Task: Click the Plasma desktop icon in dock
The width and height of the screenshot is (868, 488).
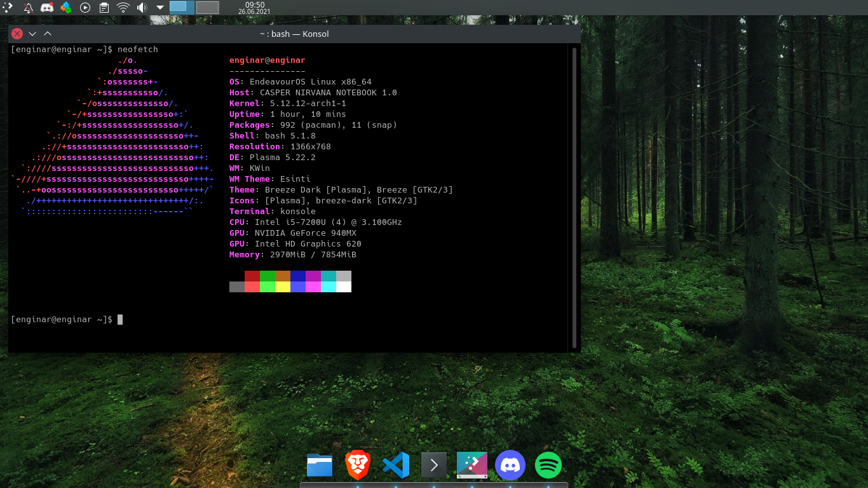Action: (x=472, y=465)
